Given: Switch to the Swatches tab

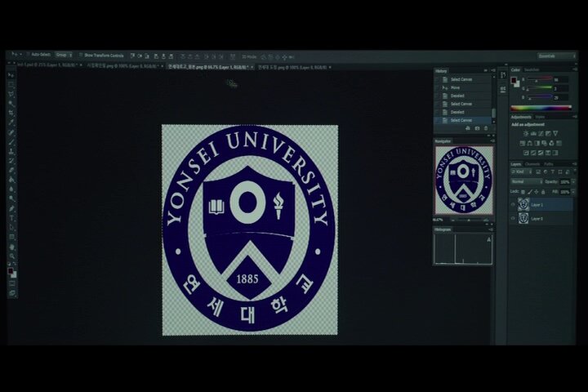Looking at the screenshot, I should (532, 70).
